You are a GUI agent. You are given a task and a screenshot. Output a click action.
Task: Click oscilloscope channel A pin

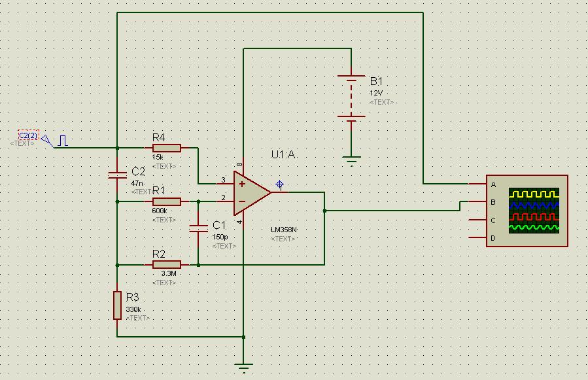click(x=477, y=184)
